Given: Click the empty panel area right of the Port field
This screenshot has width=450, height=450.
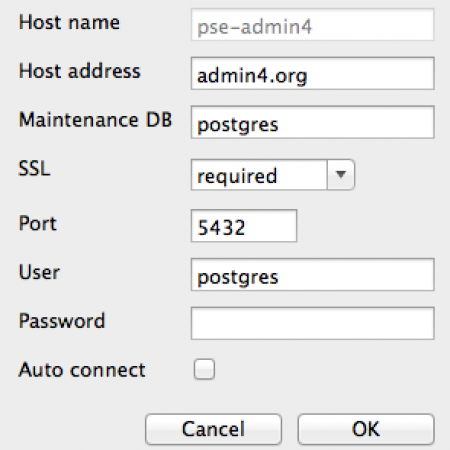Looking at the screenshot, I should click(x=370, y=226).
